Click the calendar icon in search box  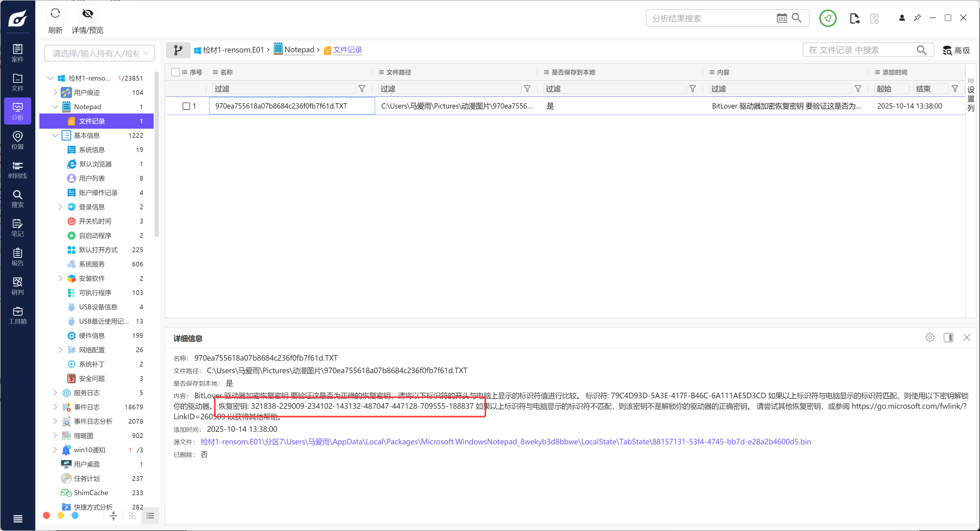(x=781, y=18)
